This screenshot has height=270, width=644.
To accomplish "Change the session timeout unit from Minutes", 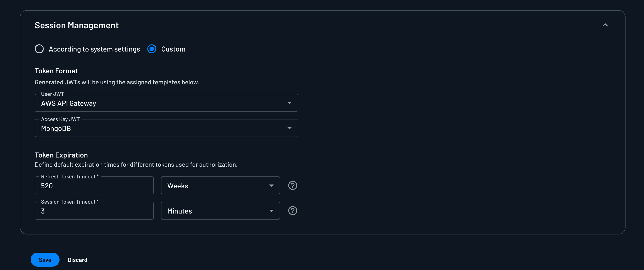I will tap(220, 211).
